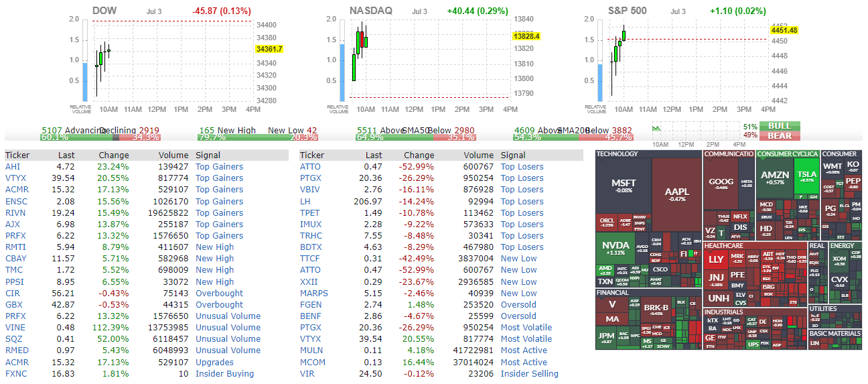Open the AHI ticker link
This screenshot has width=868, height=384.
pyautogui.click(x=12, y=167)
